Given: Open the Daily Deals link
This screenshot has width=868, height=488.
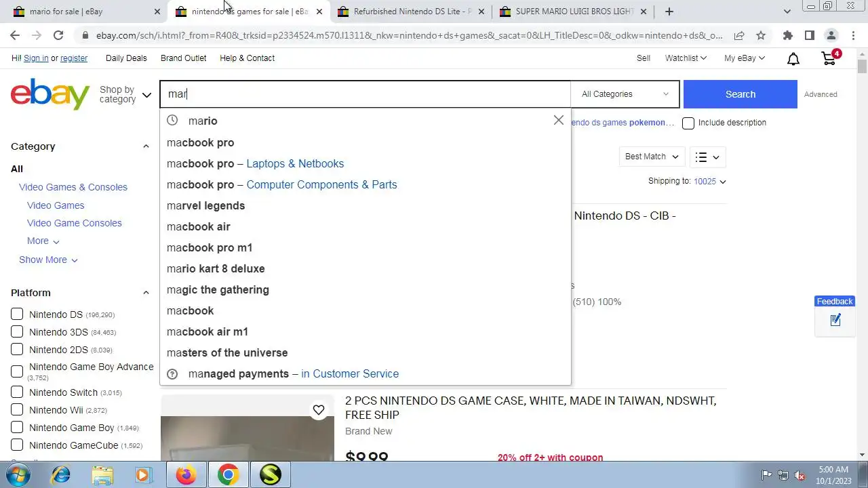Looking at the screenshot, I should (x=126, y=58).
